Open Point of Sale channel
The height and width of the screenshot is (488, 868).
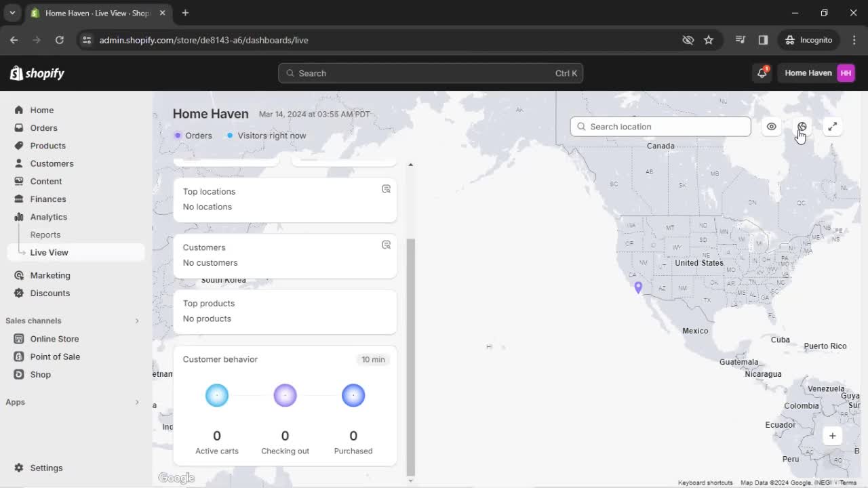point(55,357)
